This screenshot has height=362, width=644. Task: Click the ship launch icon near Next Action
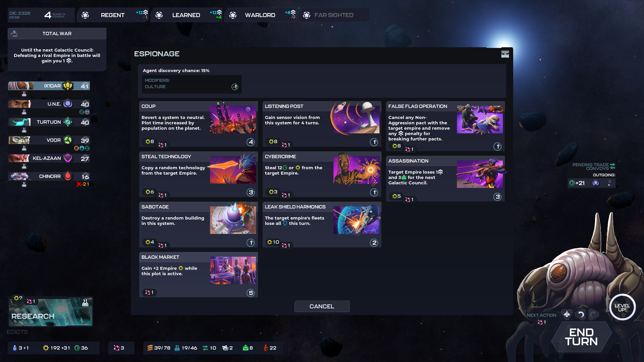tap(567, 314)
